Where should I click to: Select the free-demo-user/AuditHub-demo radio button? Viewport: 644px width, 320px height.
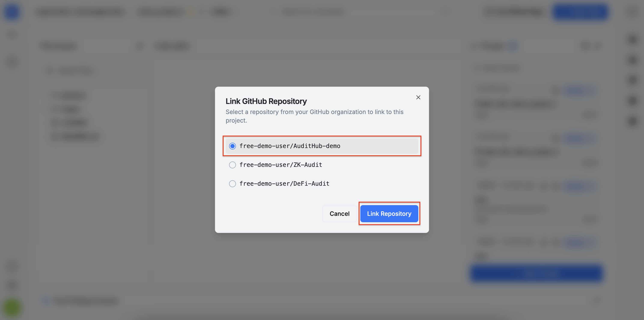(x=232, y=146)
